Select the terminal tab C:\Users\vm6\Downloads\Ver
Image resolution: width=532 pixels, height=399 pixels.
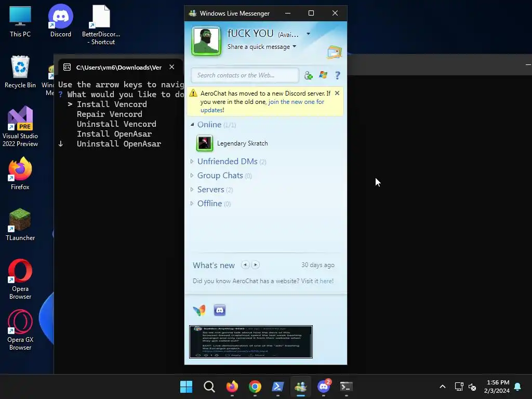[x=120, y=67]
